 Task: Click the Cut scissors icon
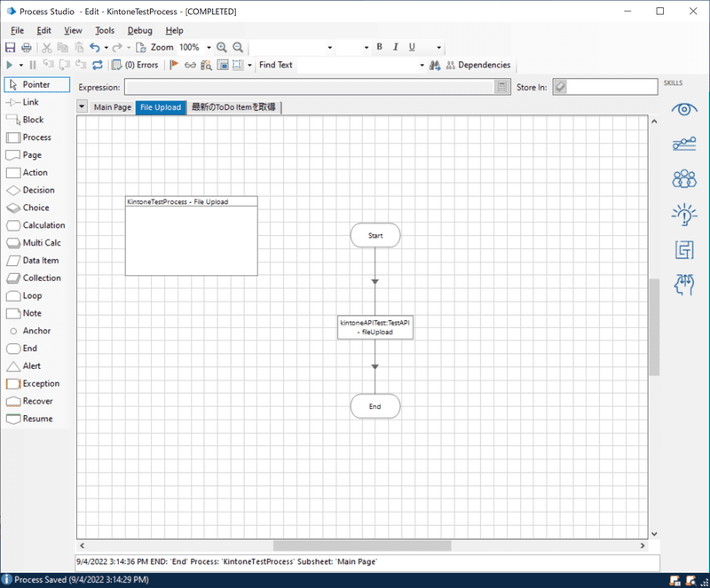click(47, 47)
